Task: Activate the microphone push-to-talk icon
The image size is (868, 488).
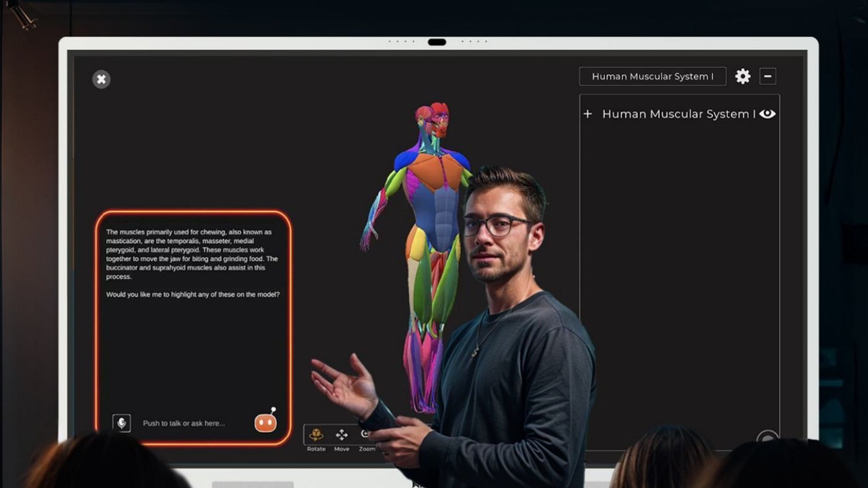Action: [x=122, y=422]
